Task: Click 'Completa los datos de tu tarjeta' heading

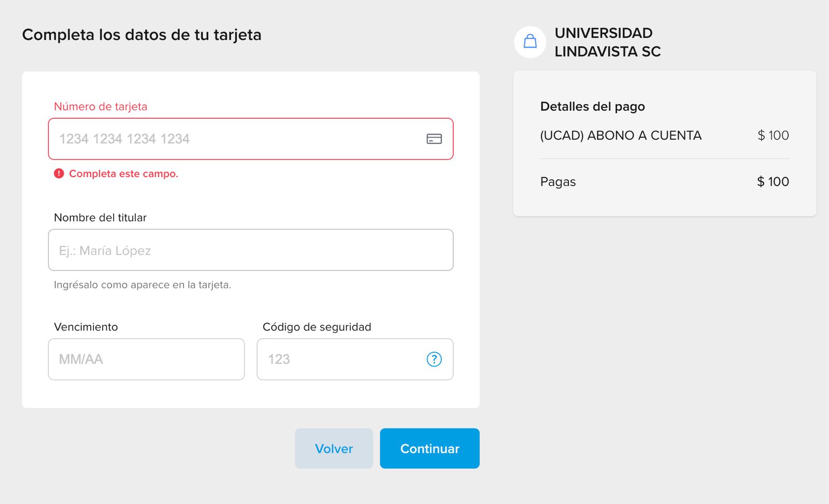Action: [x=141, y=35]
